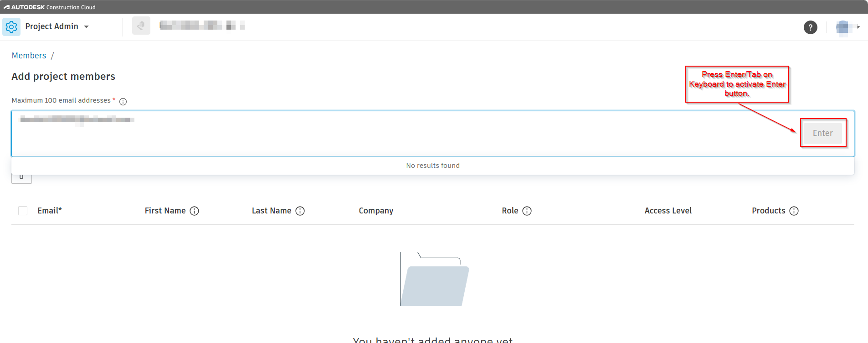Click the project back arrow icon
Image resolution: width=868 pixels, height=343 pixels.
pos(141,26)
